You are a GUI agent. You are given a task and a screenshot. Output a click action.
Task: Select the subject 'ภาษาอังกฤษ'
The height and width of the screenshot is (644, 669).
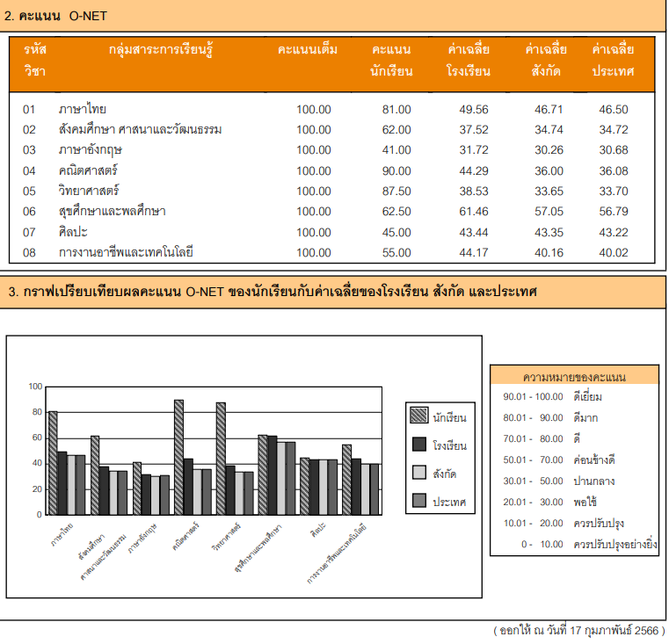coord(90,150)
